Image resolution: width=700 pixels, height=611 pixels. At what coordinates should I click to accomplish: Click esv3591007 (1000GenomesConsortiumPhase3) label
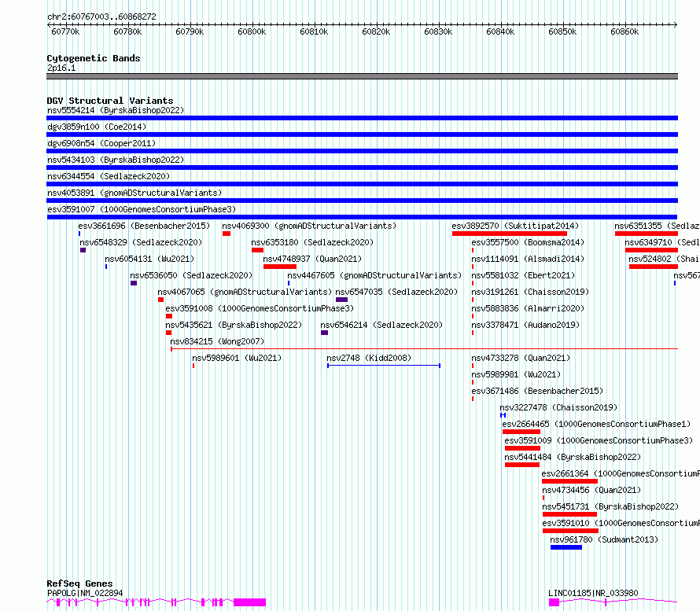point(142,209)
